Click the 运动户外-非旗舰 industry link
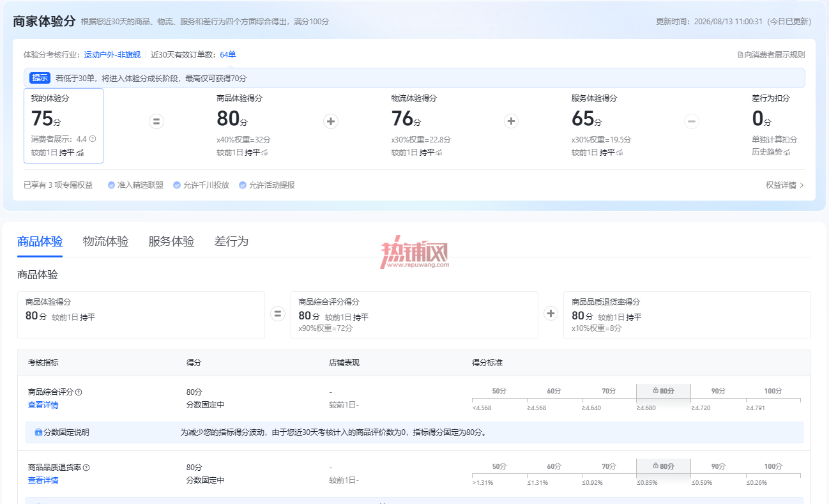Viewport: 829px width, 504px height. tap(112, 55)
